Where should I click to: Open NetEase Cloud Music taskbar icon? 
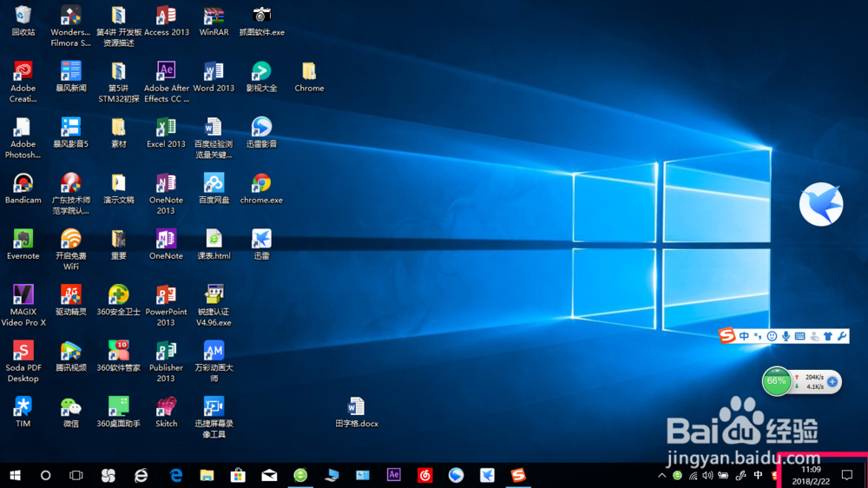click(x=424, y=475)
